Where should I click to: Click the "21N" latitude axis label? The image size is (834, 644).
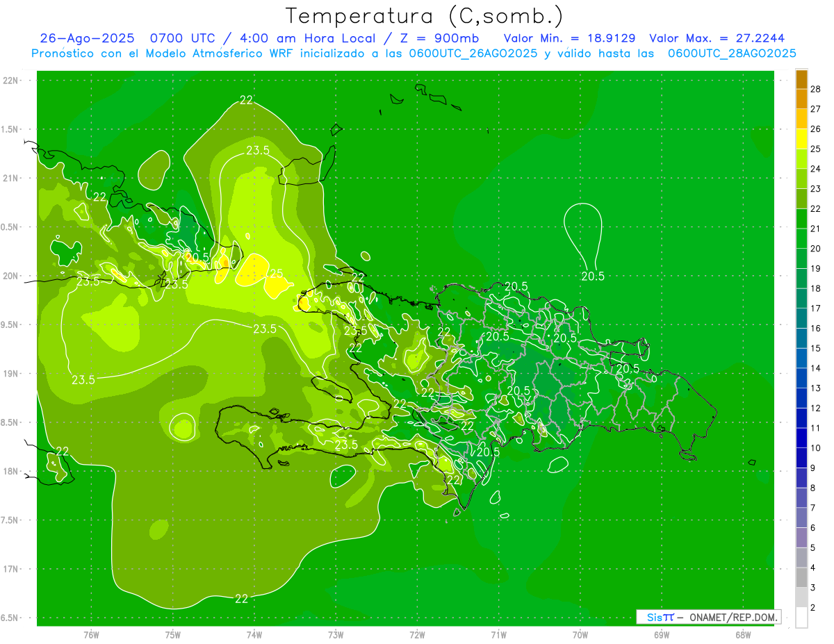pyautogui.click(x=11, y=179)
